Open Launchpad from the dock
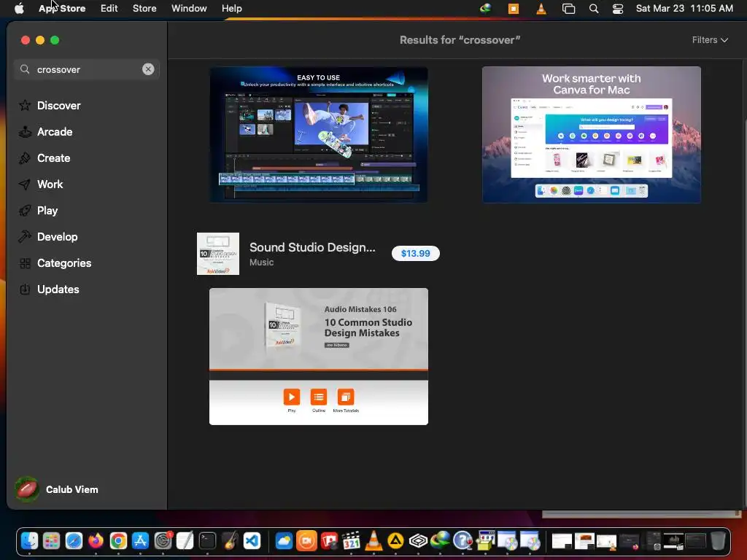This screenshot has width=747, height=560. click(52, 541)
